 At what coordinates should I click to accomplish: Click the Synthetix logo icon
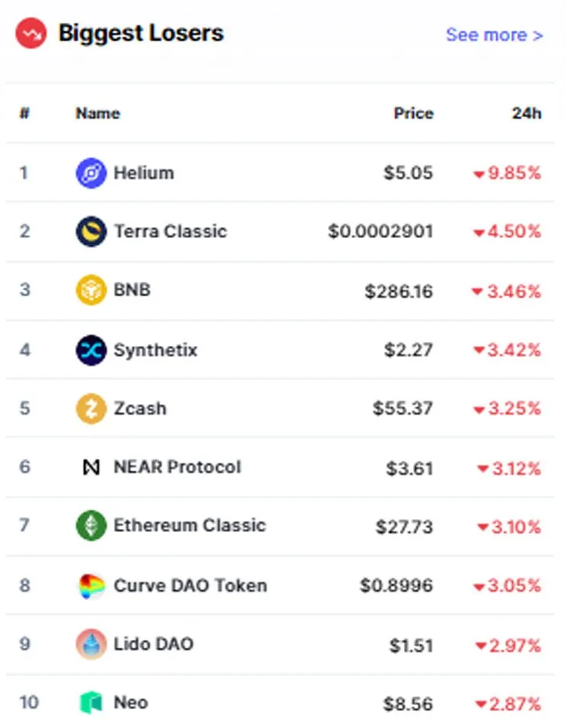(91, 350)
